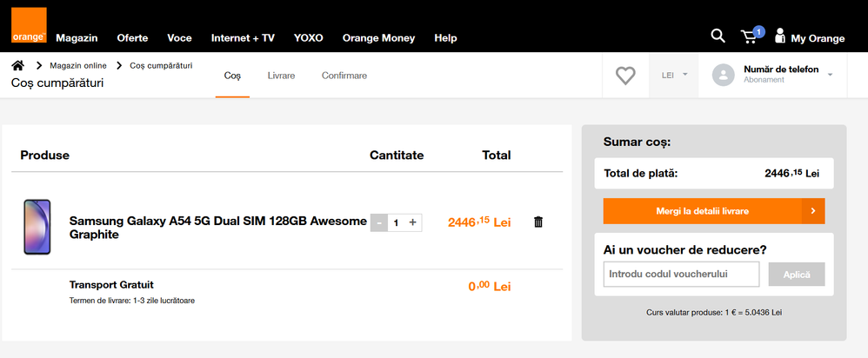The image size is (868, 358).
Task: Open My Orange account icon
Action: click(x=780, y=36)
